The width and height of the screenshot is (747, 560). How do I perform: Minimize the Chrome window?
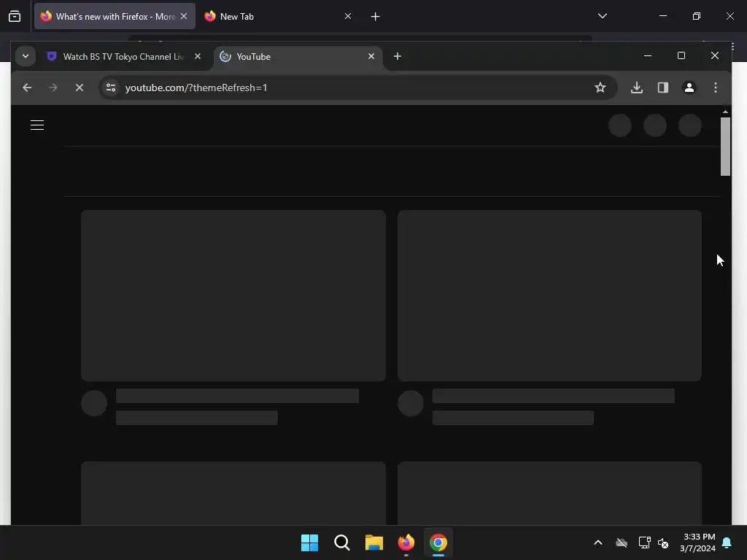tap(648, 55)
